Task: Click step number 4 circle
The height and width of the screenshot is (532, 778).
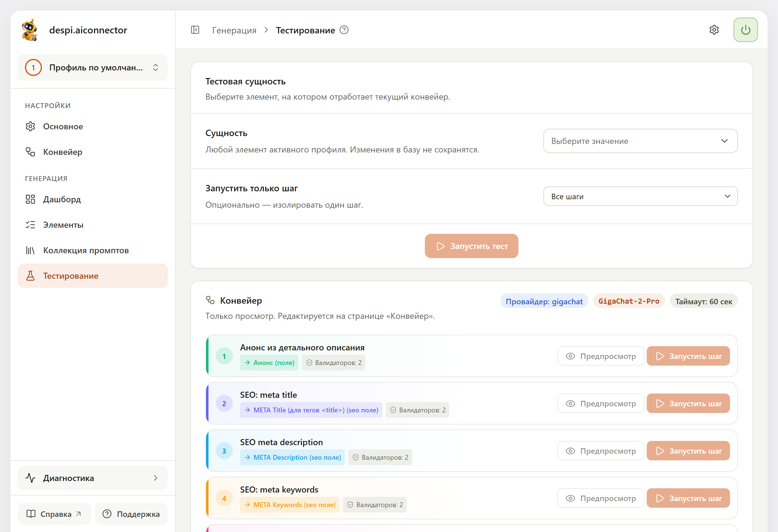Action: coord(224,498)
